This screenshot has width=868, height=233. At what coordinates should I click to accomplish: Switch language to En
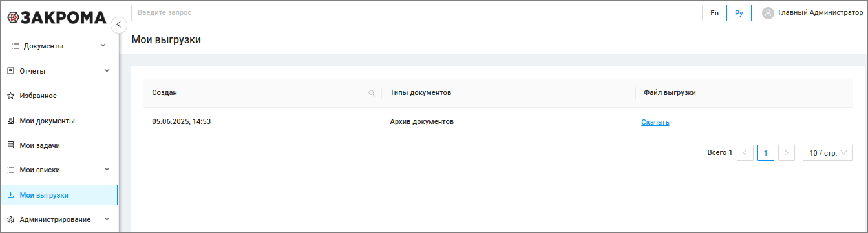pyautogui.click(x=714, y=13)
